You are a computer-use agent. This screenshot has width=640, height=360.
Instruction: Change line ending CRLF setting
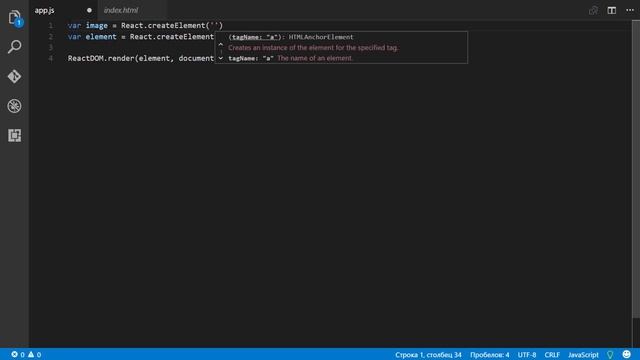pyautogui.click(x=552, y=355)
